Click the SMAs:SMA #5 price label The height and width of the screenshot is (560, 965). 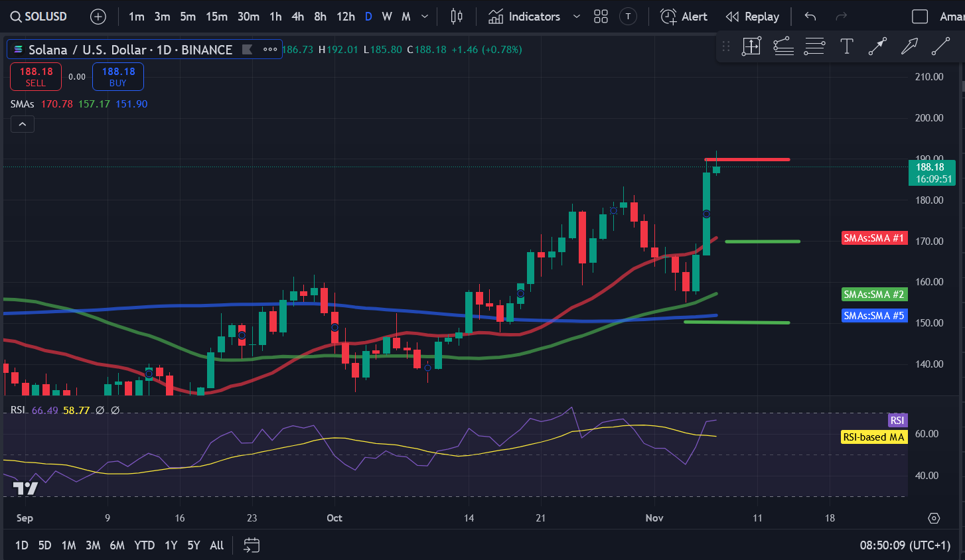(874, 316)
